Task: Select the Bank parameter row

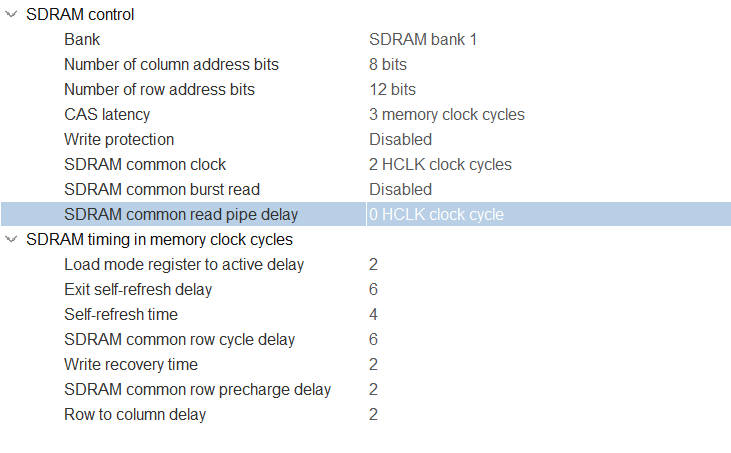Action: [82, 40]
